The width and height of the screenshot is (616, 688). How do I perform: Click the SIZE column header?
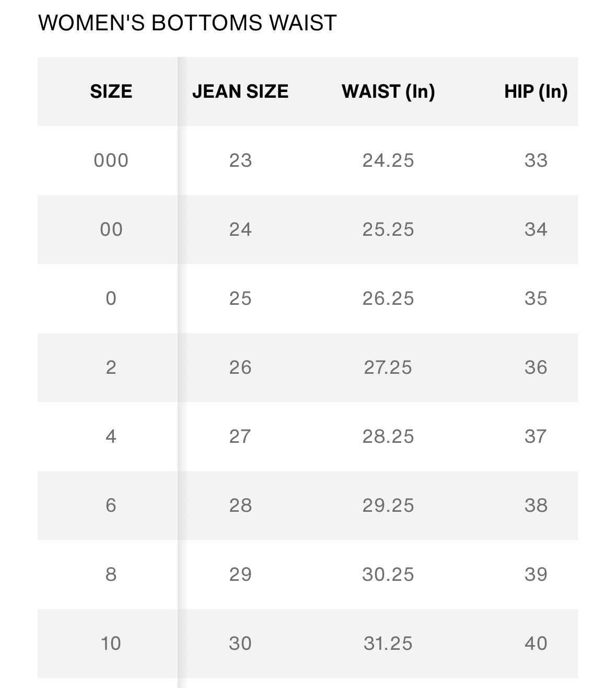click(x=111, y=91)
